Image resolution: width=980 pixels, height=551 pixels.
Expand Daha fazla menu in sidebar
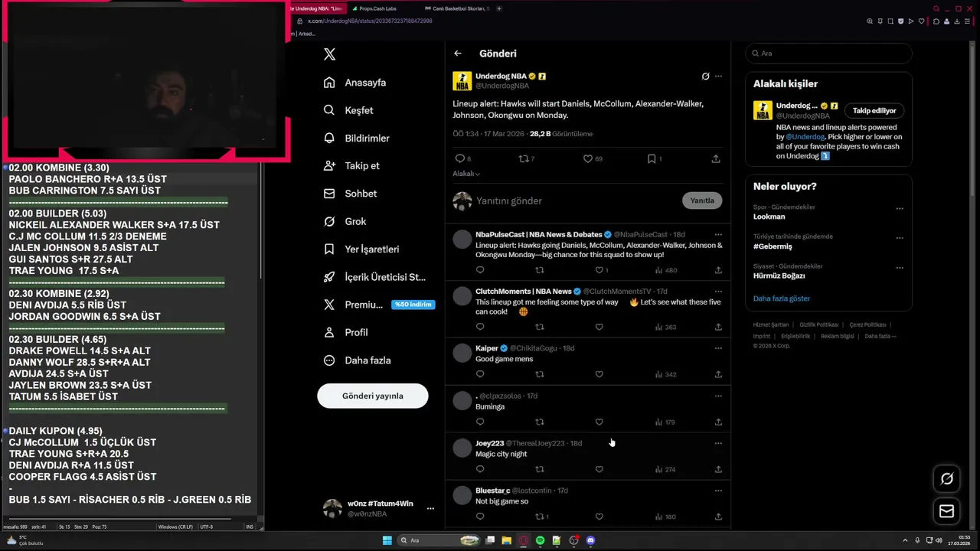click(x=358, y=360)
